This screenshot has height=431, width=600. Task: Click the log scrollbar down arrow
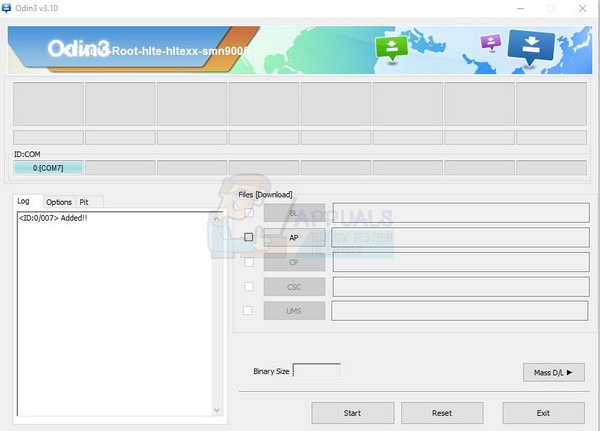217,410
